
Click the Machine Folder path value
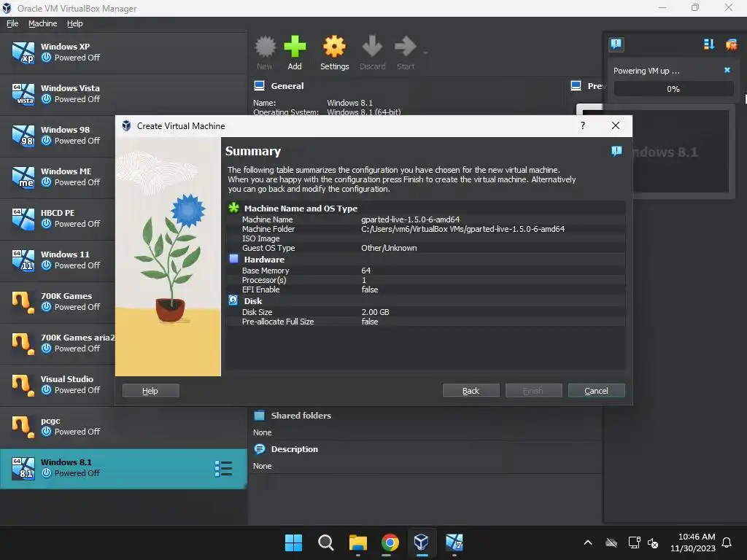(463, 229)
